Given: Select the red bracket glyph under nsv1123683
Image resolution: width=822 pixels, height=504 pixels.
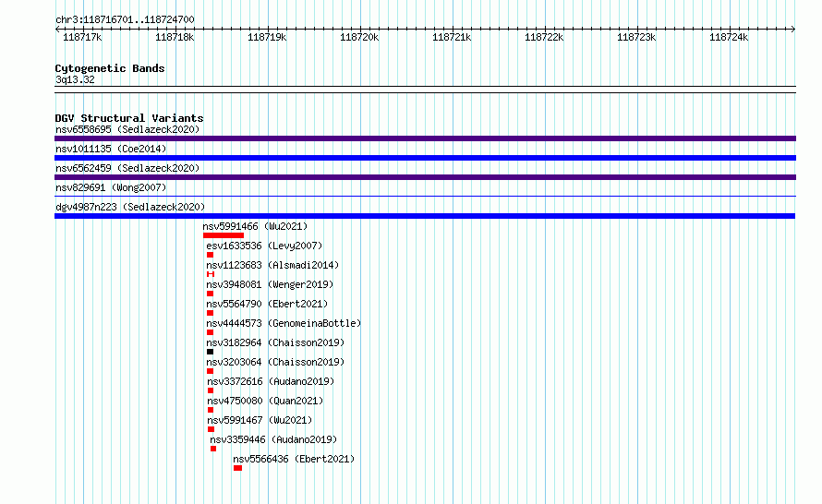Looking at the screenshot, I should point(211,274).
